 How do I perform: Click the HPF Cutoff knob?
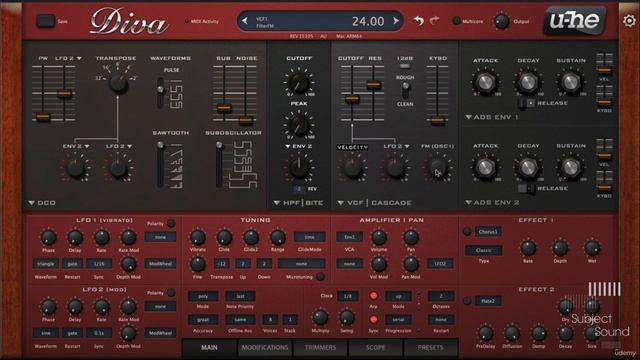point(299,82)
